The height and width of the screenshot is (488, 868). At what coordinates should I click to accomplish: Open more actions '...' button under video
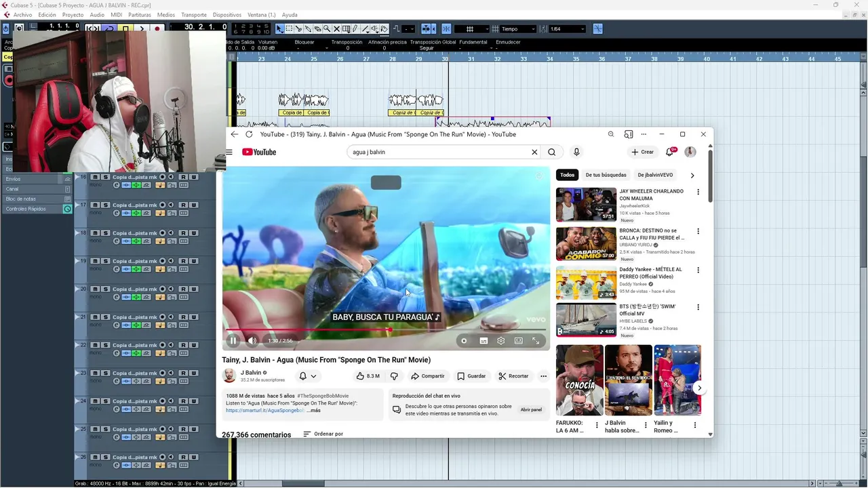[x=543, y=376]
